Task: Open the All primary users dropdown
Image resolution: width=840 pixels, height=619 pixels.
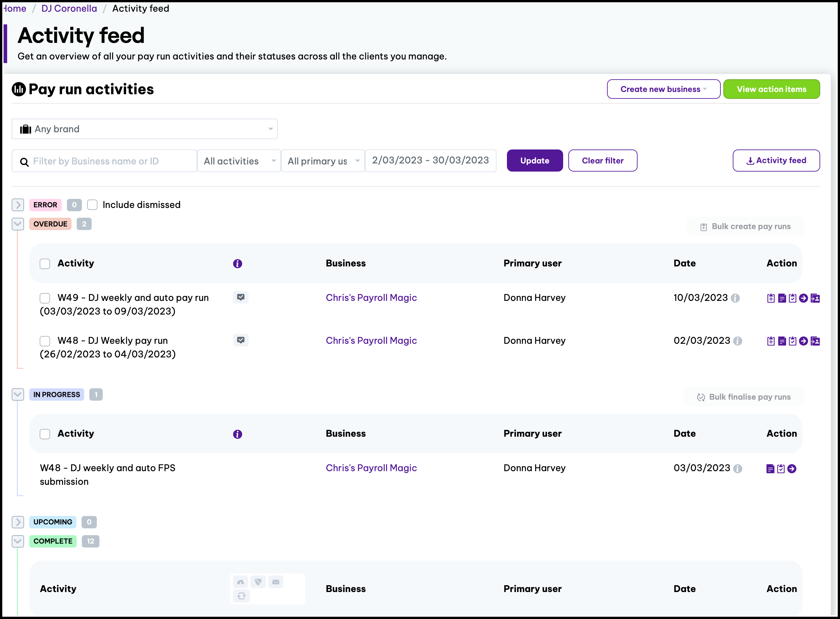Action: pos(323,161)
